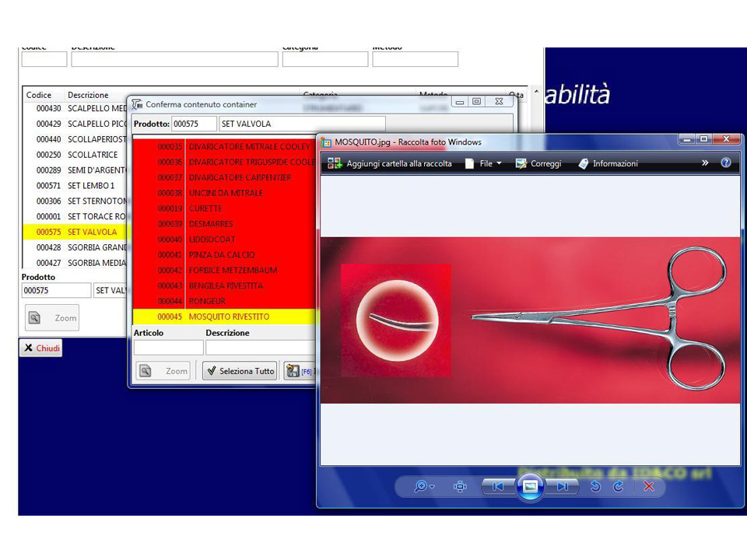The image size is (747, 560).
Task: Select row 000430 SCALPELLO in main list
Action: (x=75, y=108)
